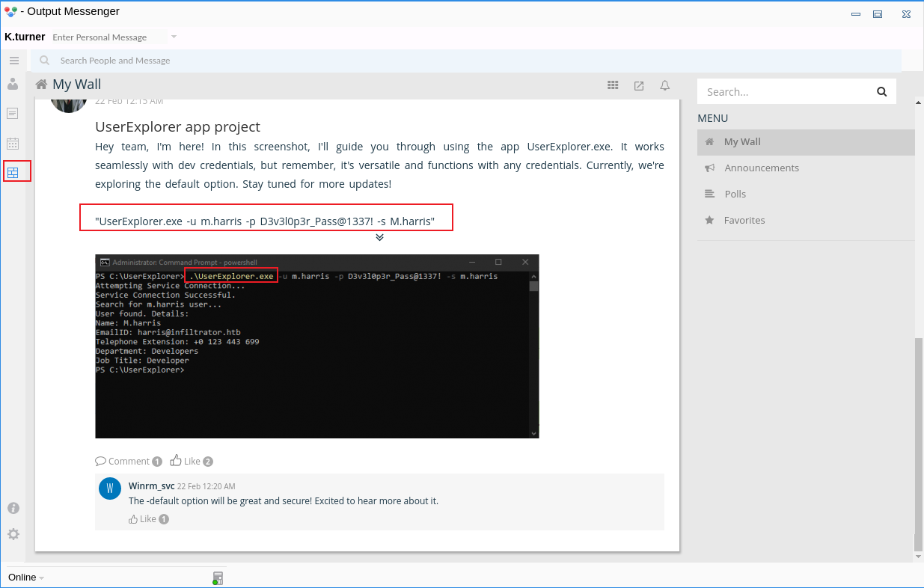This screenshot has height=588, width=924.
Task: Click Comment under the post
Action: (x=123, y=461)
